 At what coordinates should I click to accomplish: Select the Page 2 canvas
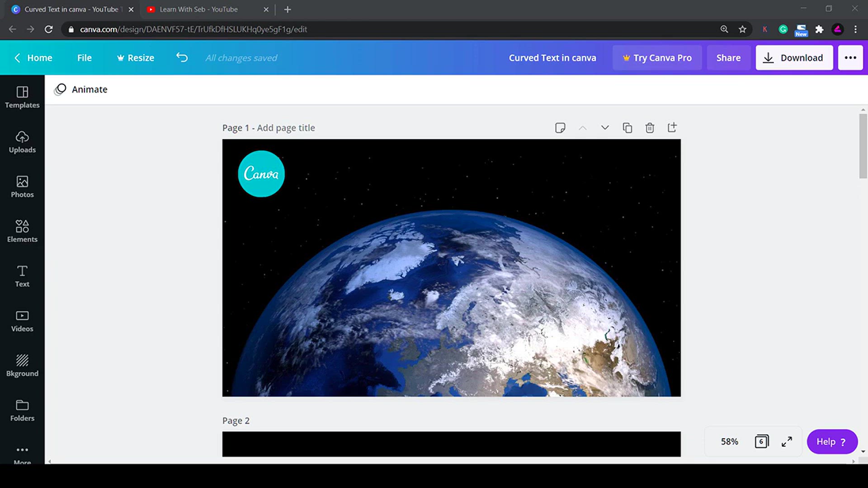(x=451, y=444)
